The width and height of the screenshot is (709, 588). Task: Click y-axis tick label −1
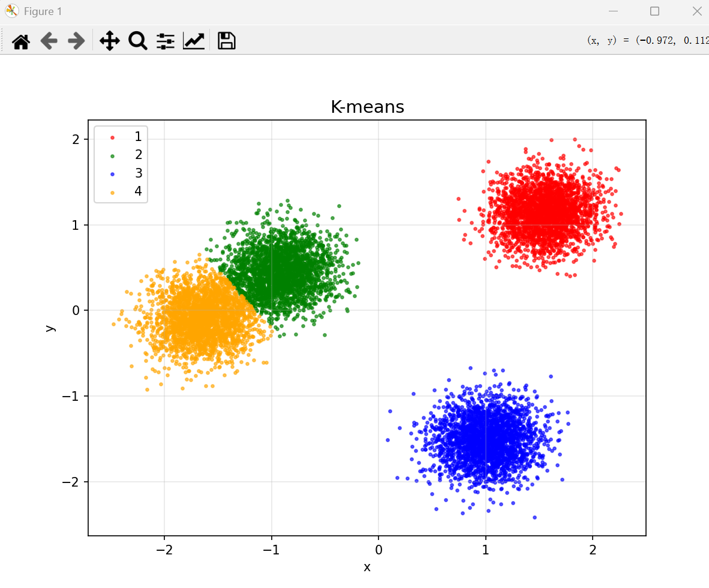click(x=71, y=396)
